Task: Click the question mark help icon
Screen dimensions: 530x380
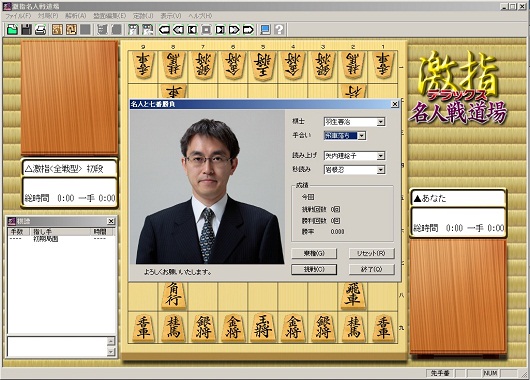Action: click(279, 30)
